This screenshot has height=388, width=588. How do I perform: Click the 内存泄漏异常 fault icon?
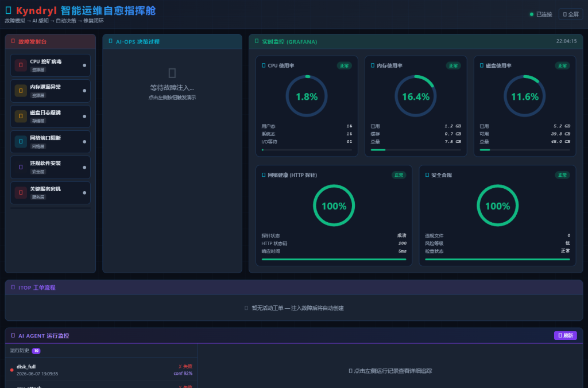click(21, 91)
